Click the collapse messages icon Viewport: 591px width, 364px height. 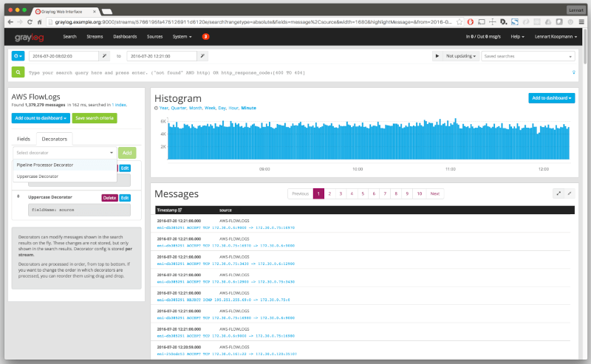[x=569, y=193]
